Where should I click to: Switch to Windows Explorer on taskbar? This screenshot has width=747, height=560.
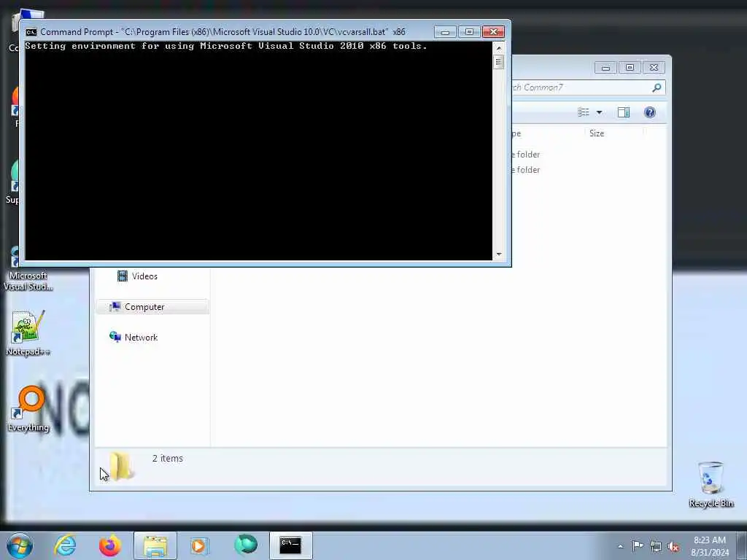[x=155, y=545]
